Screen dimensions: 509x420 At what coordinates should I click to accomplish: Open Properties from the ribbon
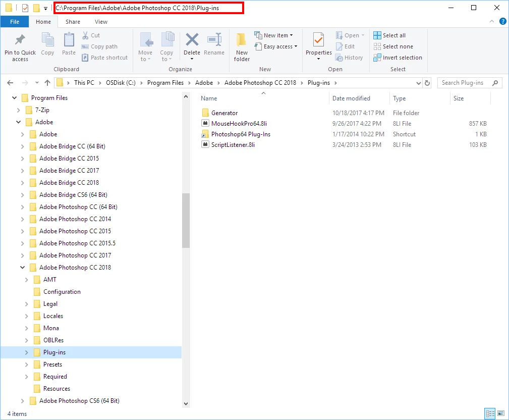pos(318,46)
